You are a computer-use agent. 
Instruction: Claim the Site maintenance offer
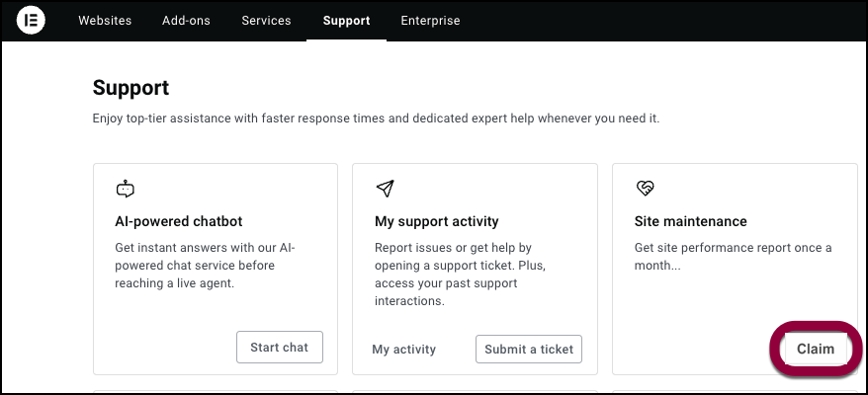coord(816,349)
